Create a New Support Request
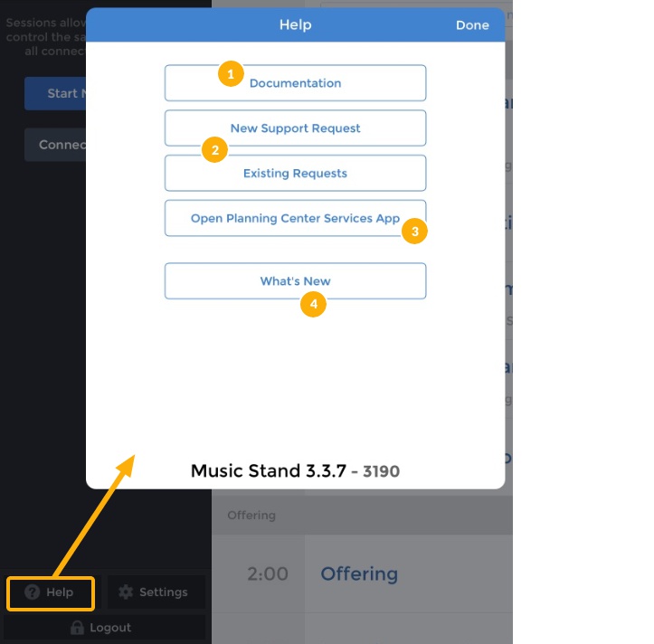This screenshot has height=644, width=654. (x=295, y=128)
